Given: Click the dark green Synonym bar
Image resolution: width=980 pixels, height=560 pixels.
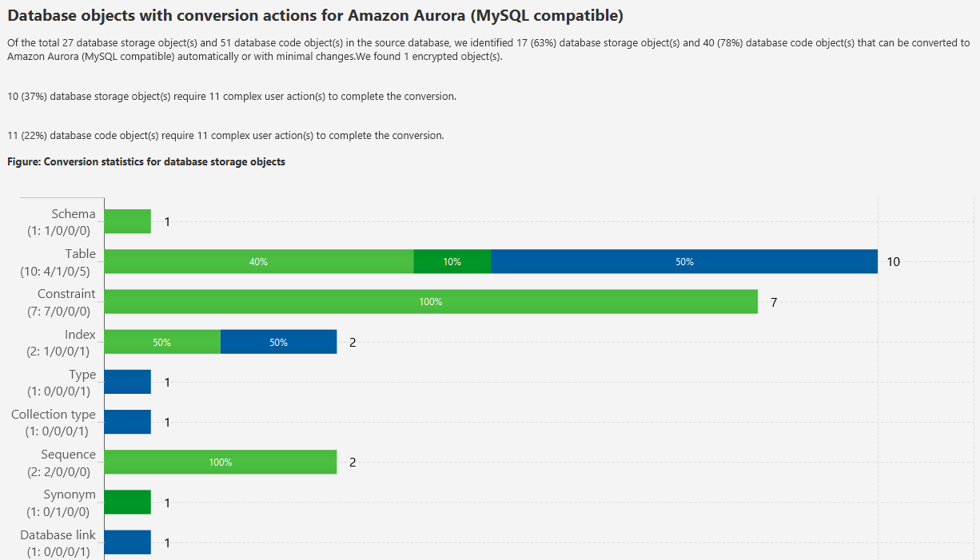Looking at the screenshot, I should 128,502.
